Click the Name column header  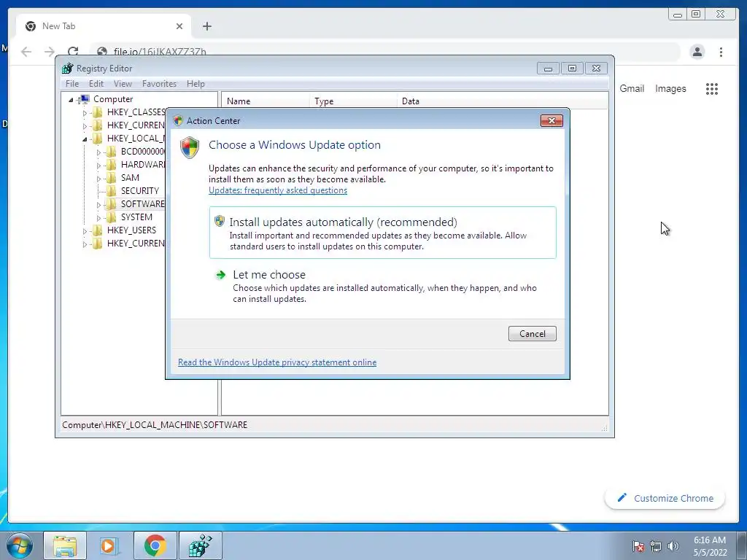tap(266, 101)
